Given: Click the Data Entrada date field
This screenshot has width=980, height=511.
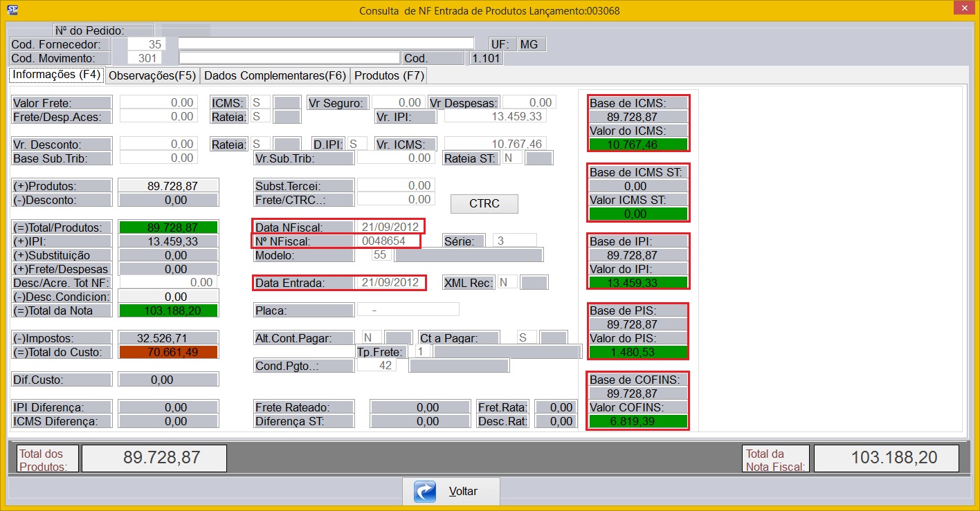Looking at the screenshot, I should click(390, 282).
